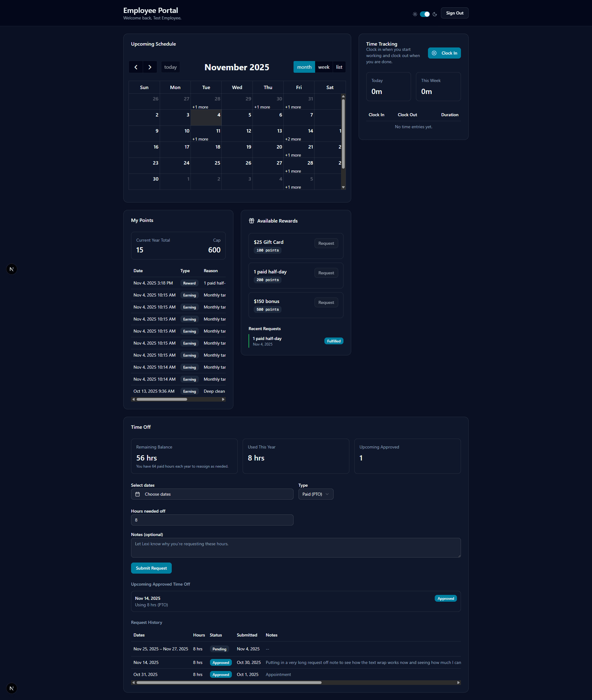This screenshot has height=700, width=592.
Task: Click the right arrow on the Request History scrollbar
Action: click(458, 682)
